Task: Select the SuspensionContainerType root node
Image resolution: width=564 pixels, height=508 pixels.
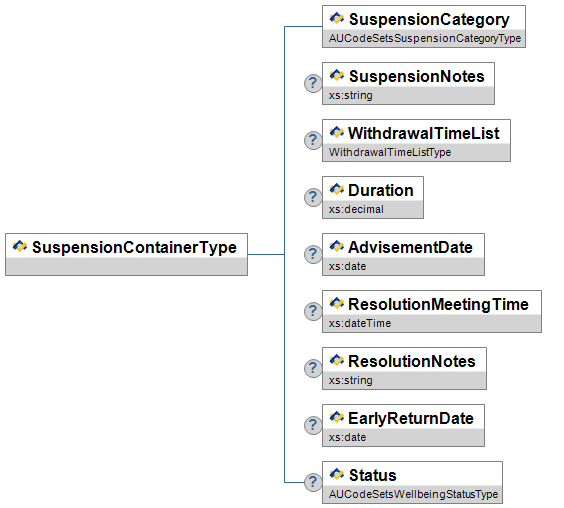Action: (x=127, y=254)
